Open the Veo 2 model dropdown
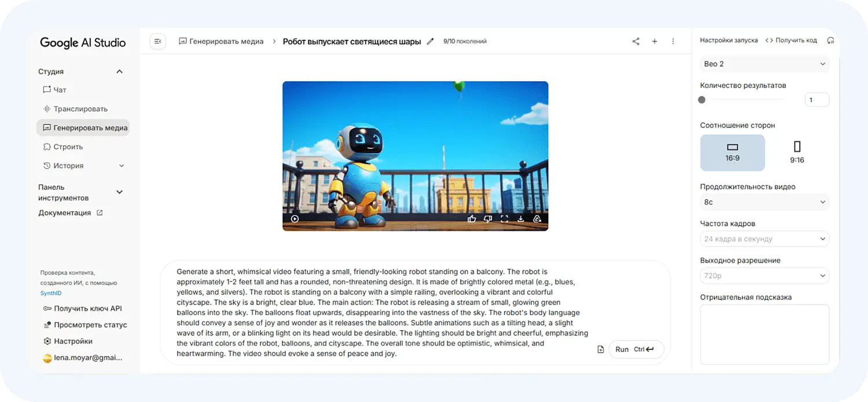 (x=764, y=64)
